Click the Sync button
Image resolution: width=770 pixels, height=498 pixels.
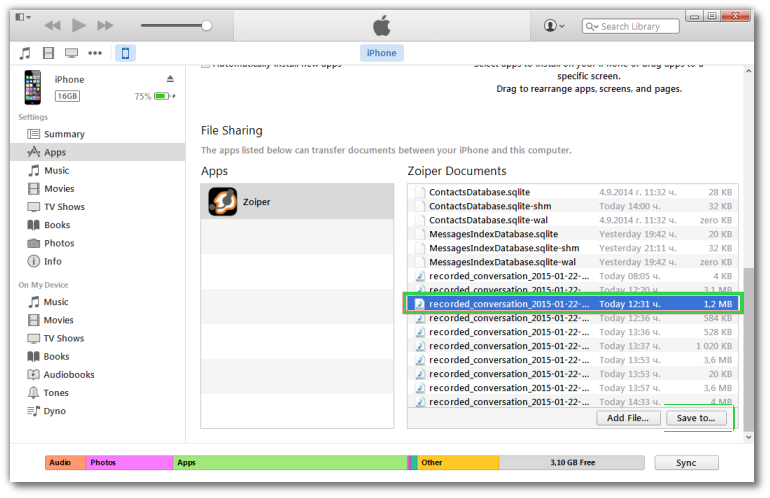686,463
